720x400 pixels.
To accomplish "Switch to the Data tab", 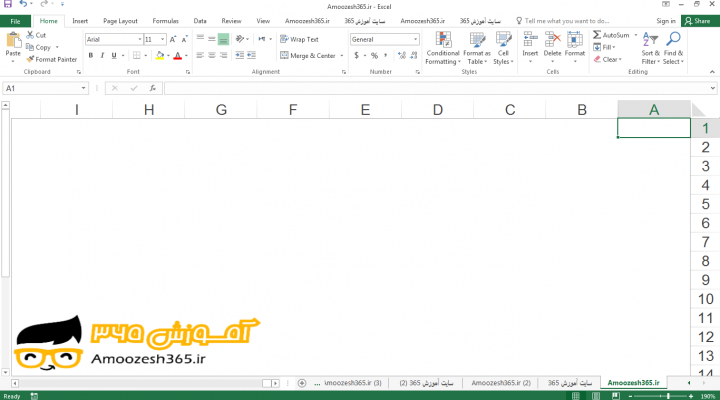I will coord(200,21).
